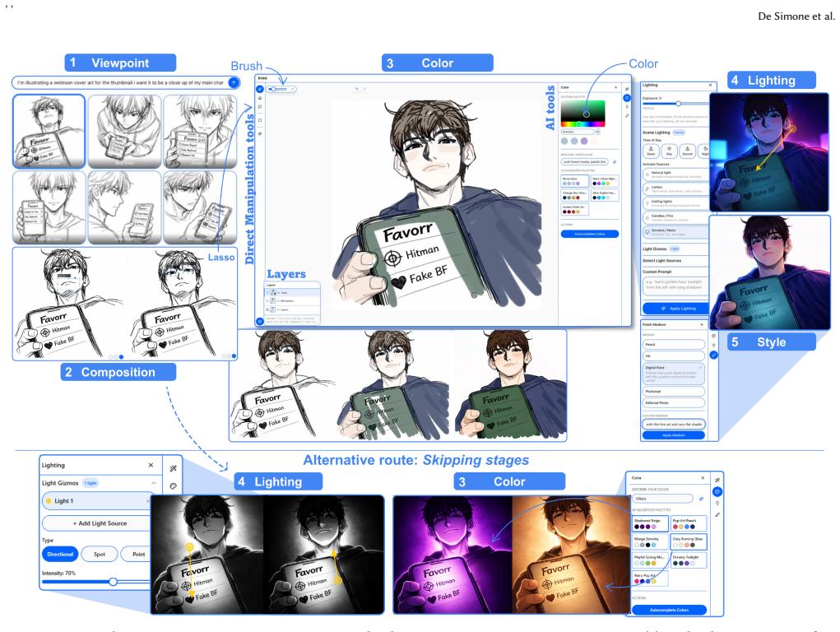Select the Light 1 item in Light Gizmos
This screenshot has width=840, height=632.
coord(96,500)
